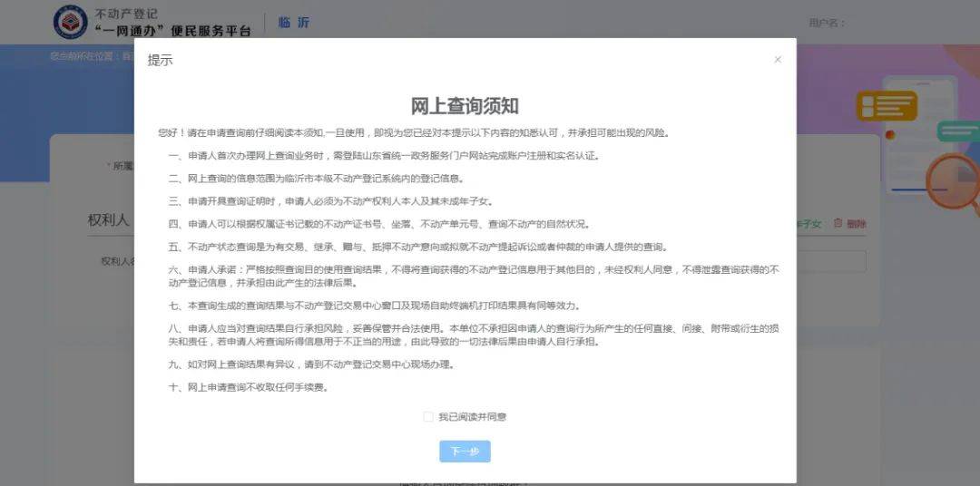Click notice item 十、网上申请查询不收取任何手续费
The height and width of the screenshot is (486, 980).
[249, 387]
